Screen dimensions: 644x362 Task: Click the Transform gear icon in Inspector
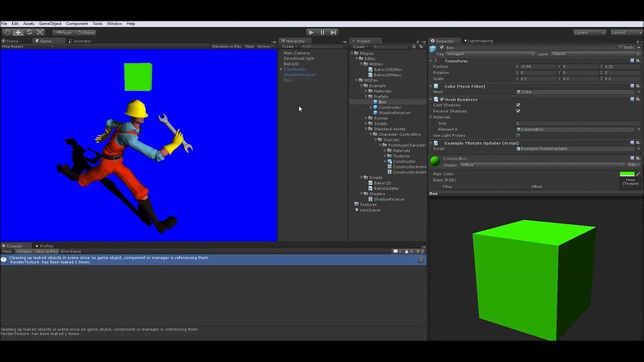coord(639,61)
